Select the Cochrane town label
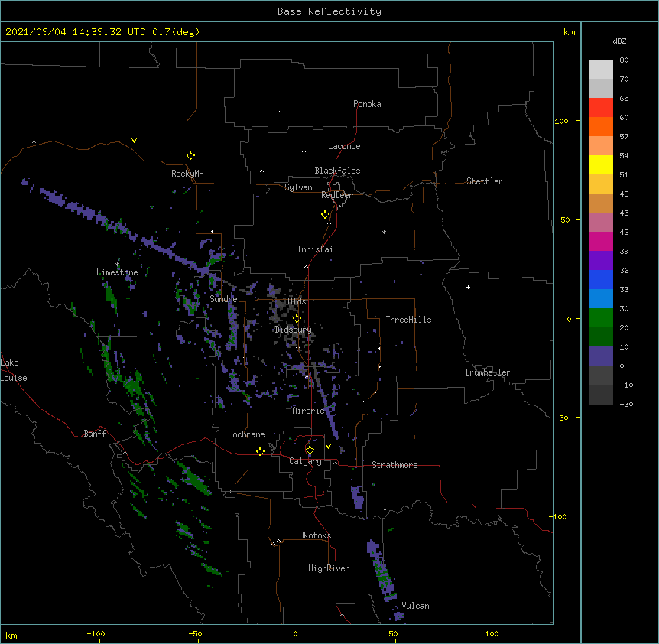The width and height of the screenshot is (659, 644). [x=246, y=434]
